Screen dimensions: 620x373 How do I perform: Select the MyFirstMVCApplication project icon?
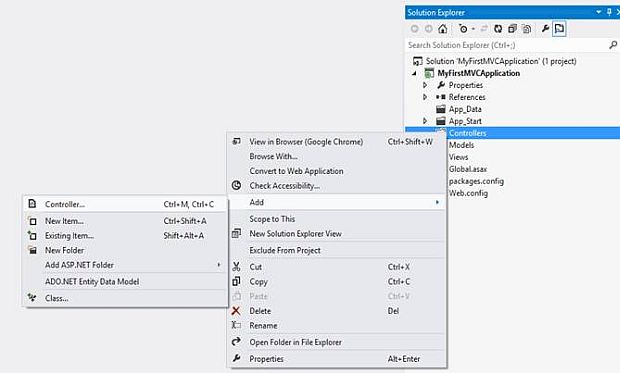tap(429, 73)
